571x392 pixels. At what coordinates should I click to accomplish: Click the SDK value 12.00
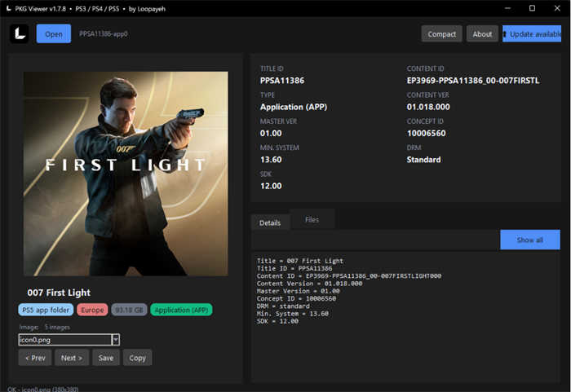tap(271, 186)
